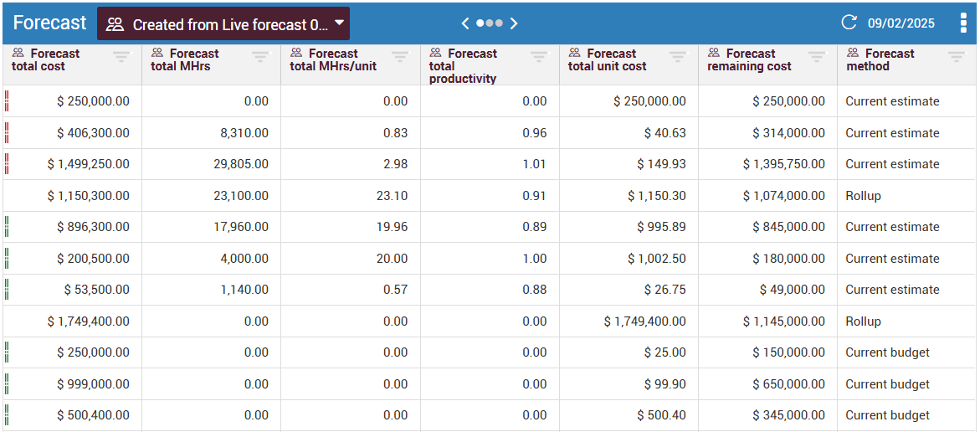
Task: Open filter for Forecast remaining cost column
Action: [817, 57]
